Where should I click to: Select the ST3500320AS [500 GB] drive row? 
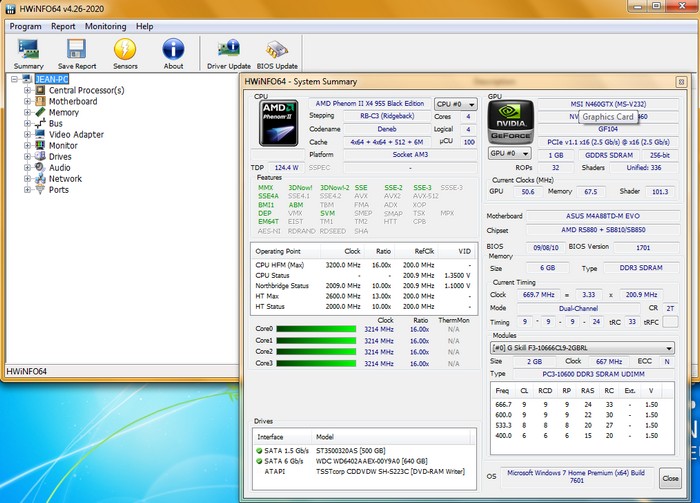[x=364, y=451]
